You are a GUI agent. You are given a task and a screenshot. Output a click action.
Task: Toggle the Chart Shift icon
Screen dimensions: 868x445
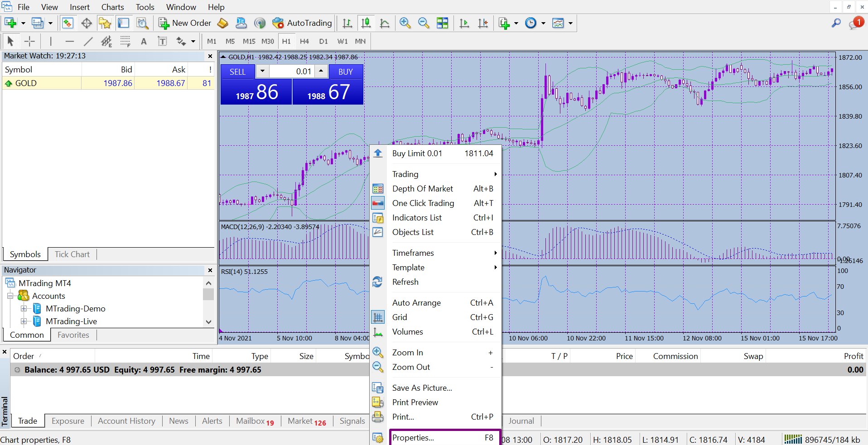point(483,23)
